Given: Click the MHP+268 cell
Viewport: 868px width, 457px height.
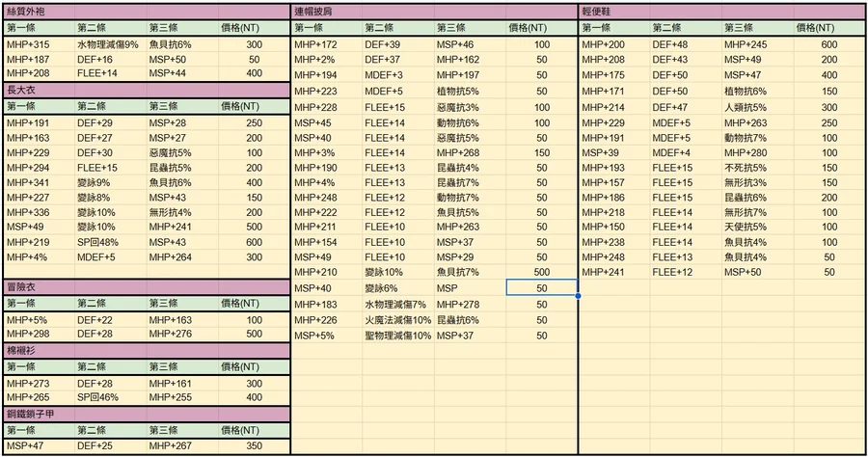Looking at the screenshot, I should 470,152.
